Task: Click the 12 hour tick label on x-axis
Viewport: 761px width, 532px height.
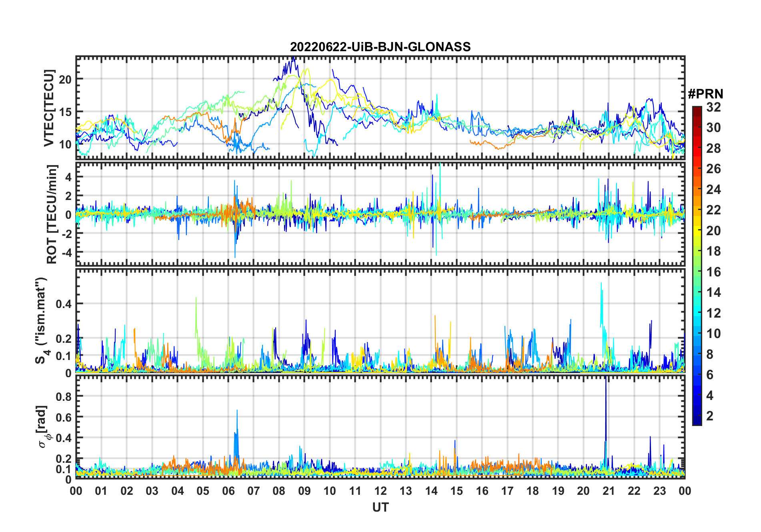Action: coord(380,491)
